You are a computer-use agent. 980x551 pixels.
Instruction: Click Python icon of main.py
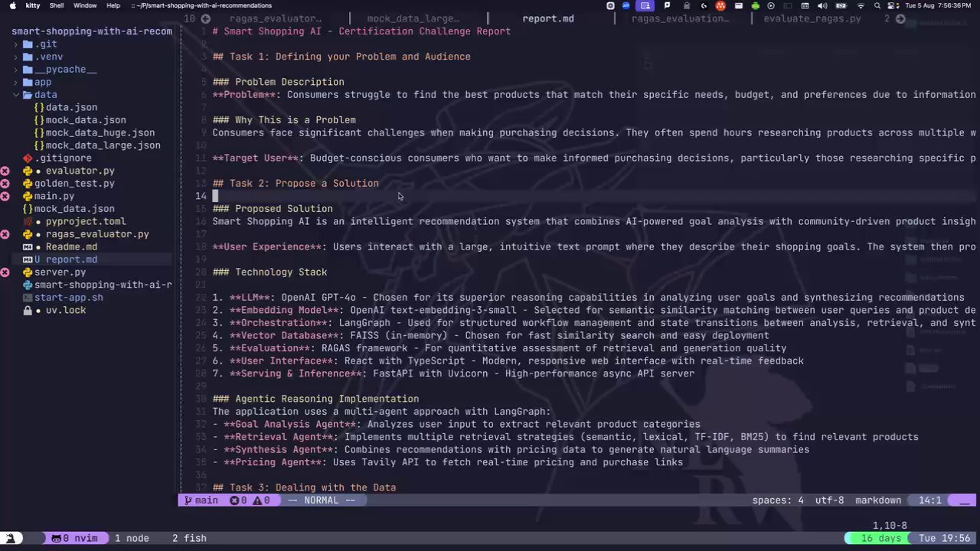coord(28,197)
